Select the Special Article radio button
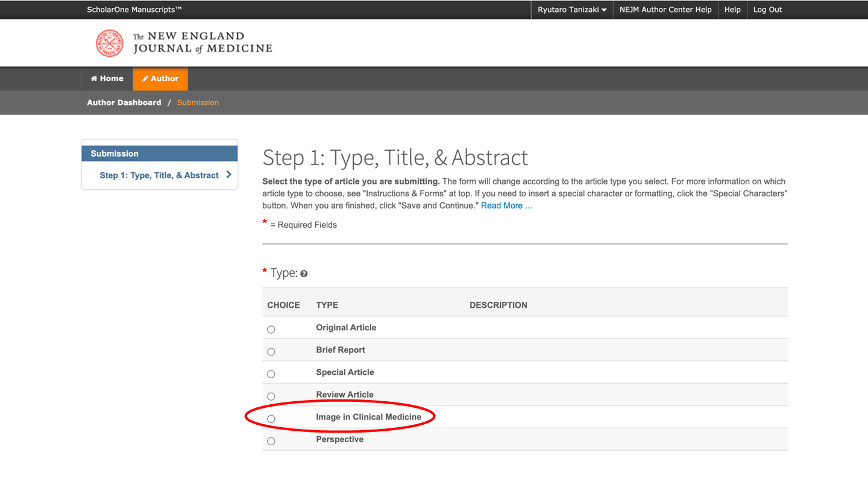Screen dimensions: 868x488 [x=271, y=374]
